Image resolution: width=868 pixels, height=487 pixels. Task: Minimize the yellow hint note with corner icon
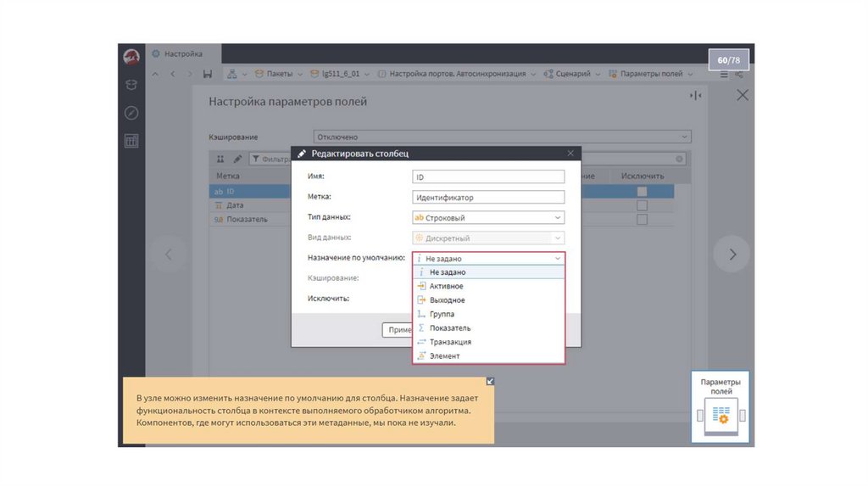click(490, 382)
